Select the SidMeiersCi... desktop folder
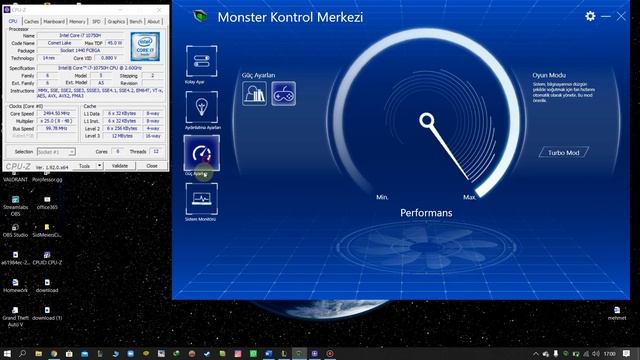 (x=47, y=231)
